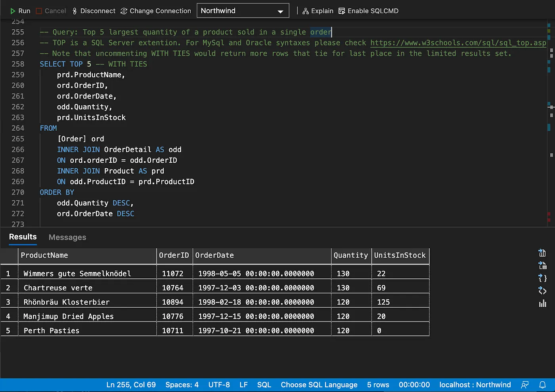Viewport: 555px width, 392px height.
Task: Save results as XML icon
Action: 542,291
